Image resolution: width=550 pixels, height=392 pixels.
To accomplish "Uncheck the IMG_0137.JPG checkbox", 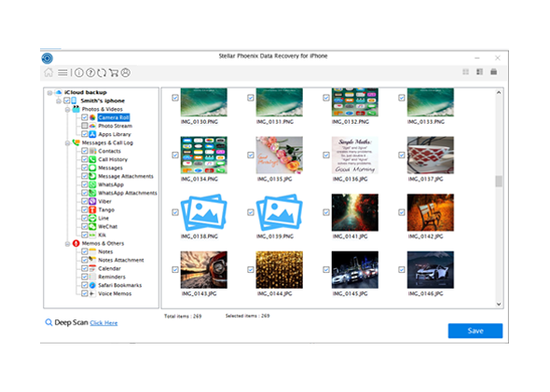I will pyautogui.click(x=402, y=155).
